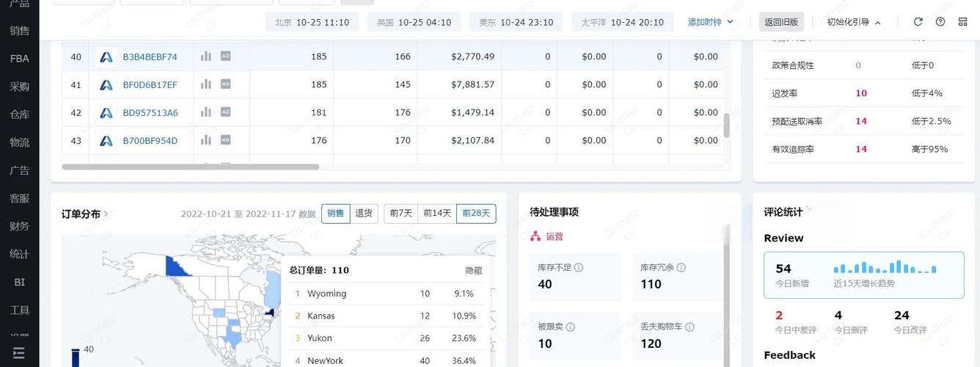Click the 今日改评 count 24
The width and height of the screenshot is (980, 367).
pos(902,316)
